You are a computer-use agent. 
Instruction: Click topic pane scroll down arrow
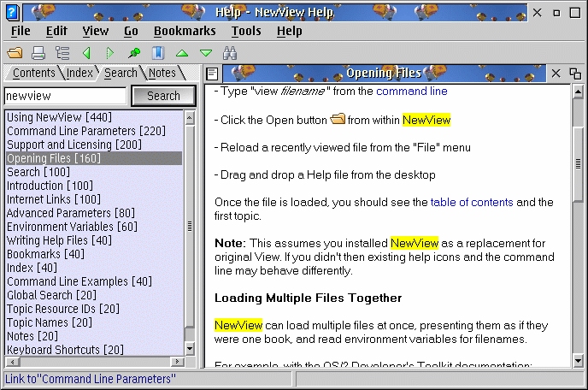click(x=579, y=361)
